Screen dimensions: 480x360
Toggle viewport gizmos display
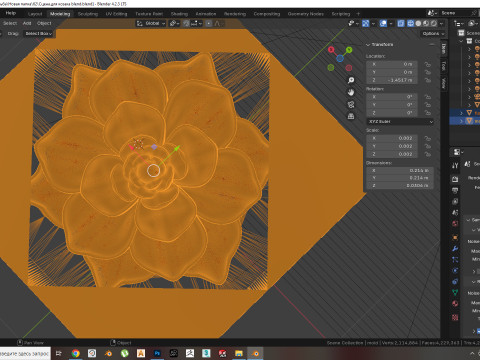[x=366, y=23]
